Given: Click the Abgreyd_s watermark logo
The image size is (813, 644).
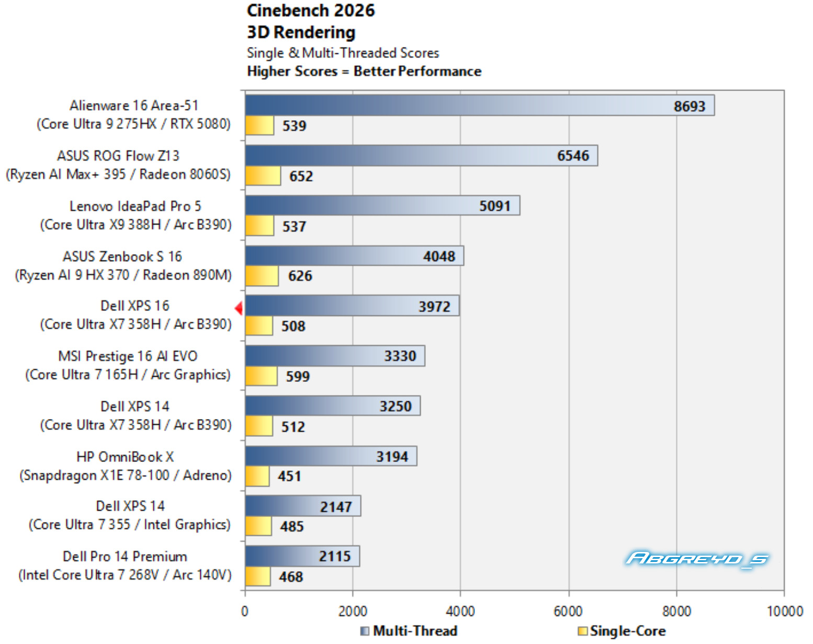Looking at the screenshot, I should [x=697, y=559].
